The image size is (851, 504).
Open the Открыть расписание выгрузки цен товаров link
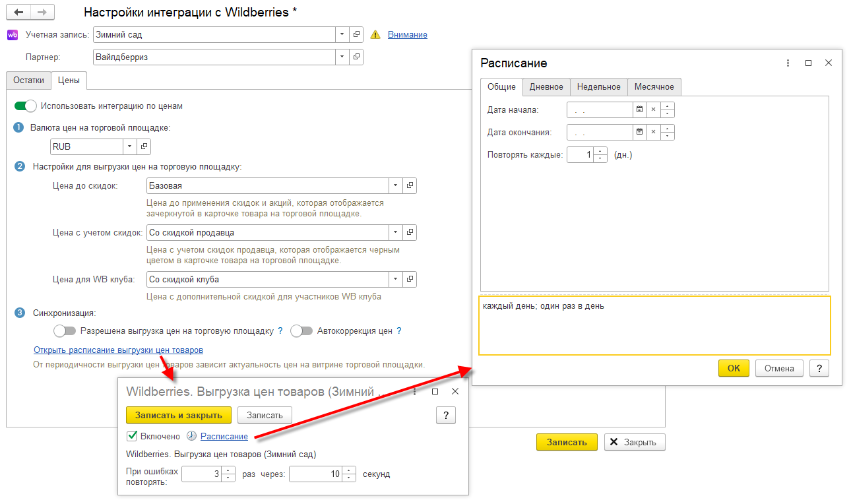pyautogui.click(x=118, y=350)
